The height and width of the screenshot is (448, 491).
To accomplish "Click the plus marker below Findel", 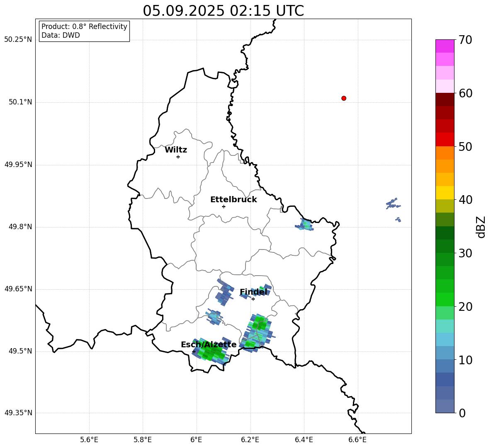I will (253, 299).
